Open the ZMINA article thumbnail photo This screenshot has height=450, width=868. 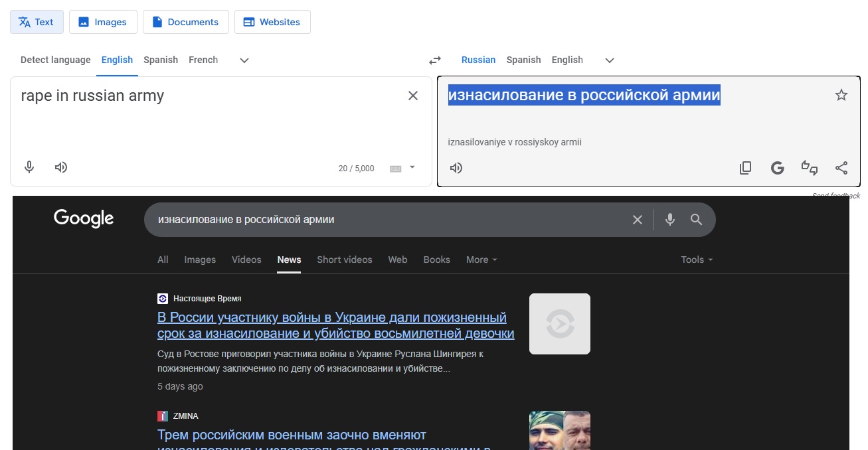(560, 430)
